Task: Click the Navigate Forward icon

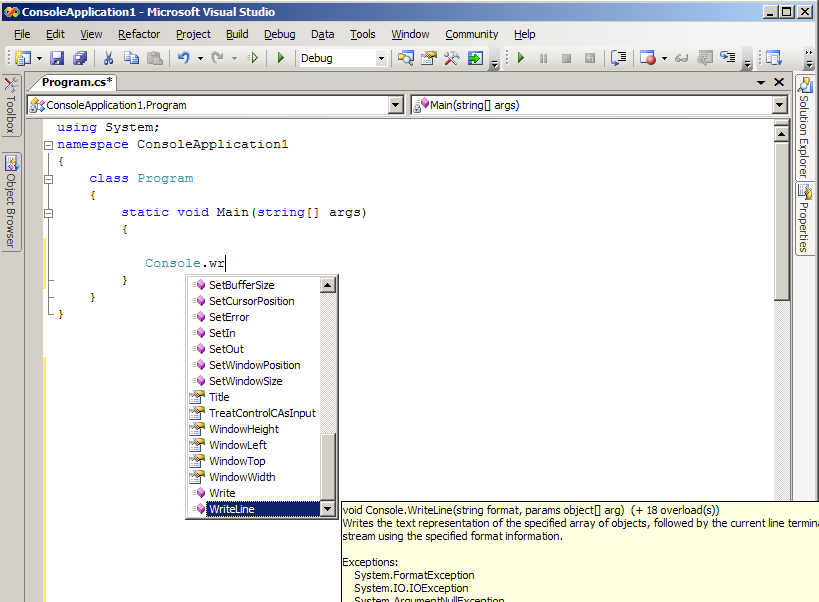Action: point(253,58)
